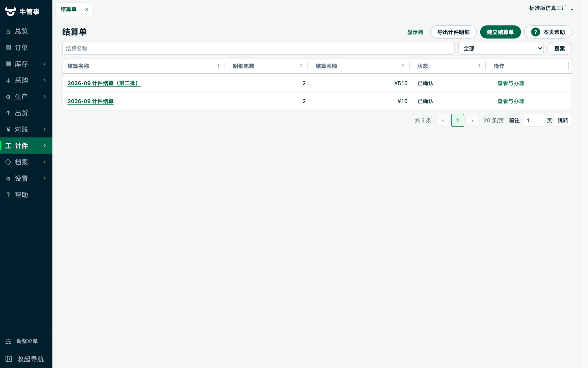588x368 pixels.
Task: Open the 2026-09 计件结算（第二批） link
Action: click(x=104, y=83)
